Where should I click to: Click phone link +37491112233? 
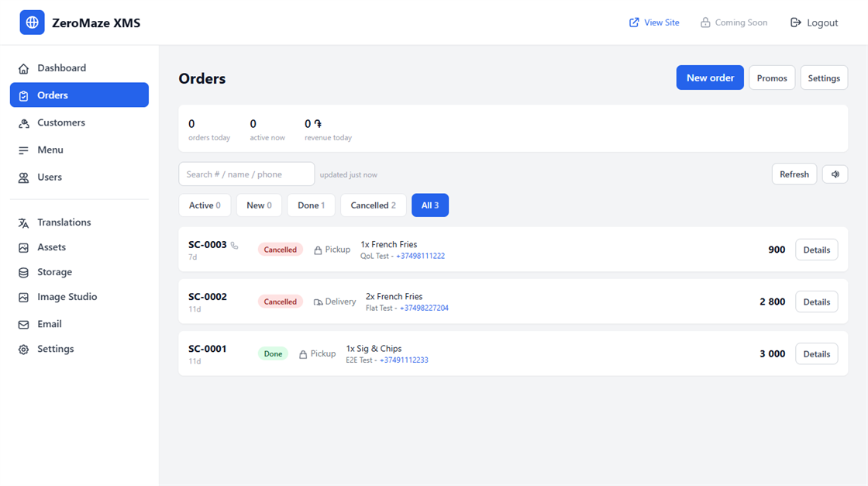coord(404,360)
